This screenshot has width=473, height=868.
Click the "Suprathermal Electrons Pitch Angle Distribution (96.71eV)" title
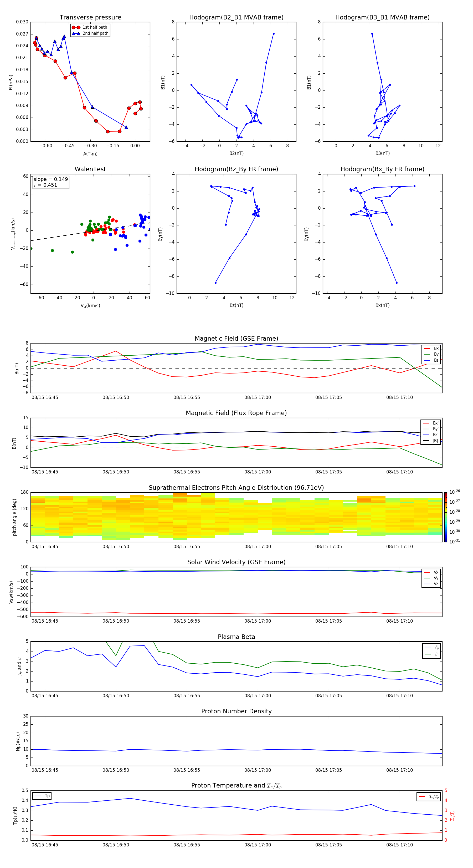pos(236,488)
